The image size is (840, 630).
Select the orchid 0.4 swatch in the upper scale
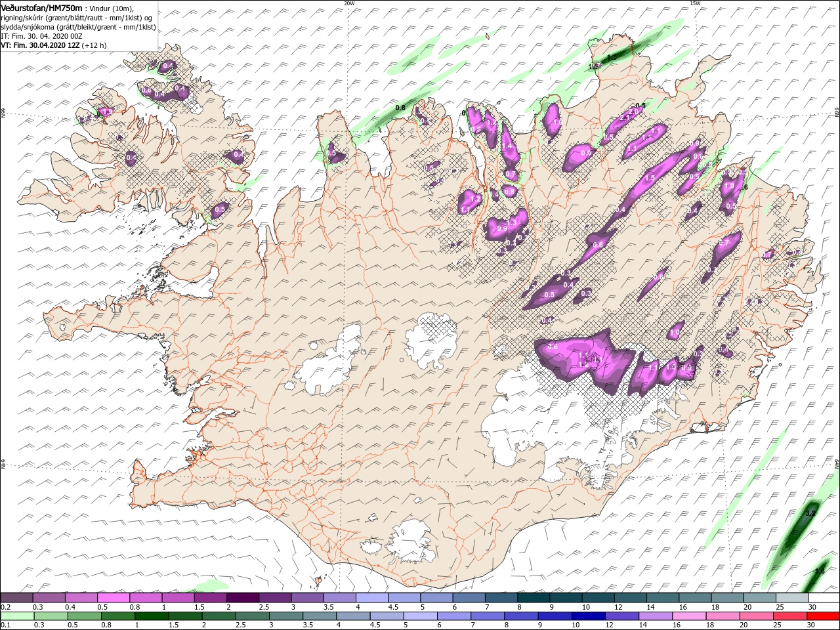click(x=81, y=598)
